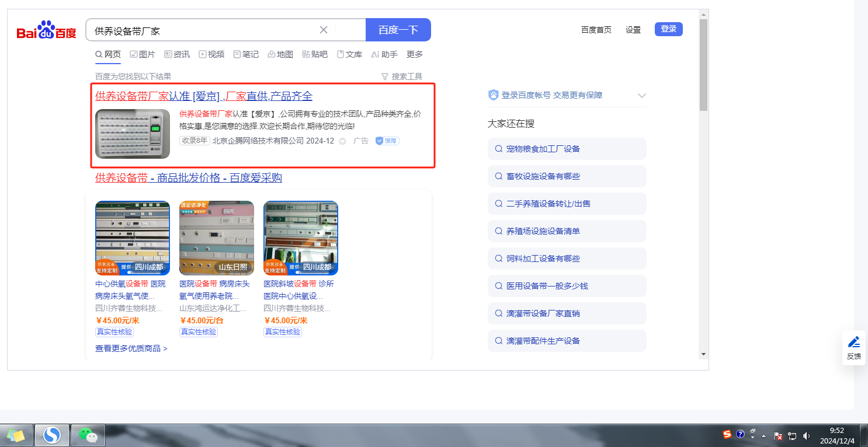Search related term 滴灌带配件生产设备
The image size is (868, 447).
pyautogui.click(x=567, y=341)
